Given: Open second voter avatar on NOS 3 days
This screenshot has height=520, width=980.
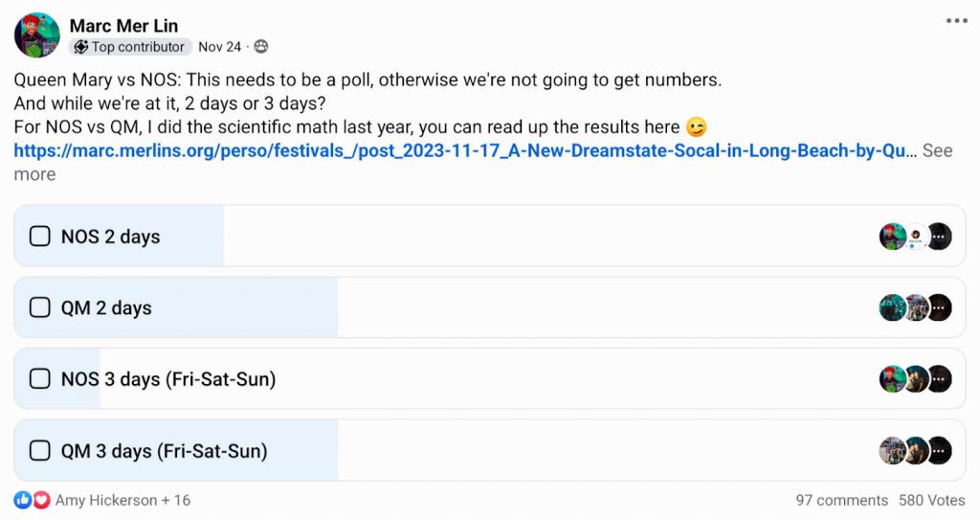Looking at the screenshot, I should pyautogui.click(x=915, y=379).
